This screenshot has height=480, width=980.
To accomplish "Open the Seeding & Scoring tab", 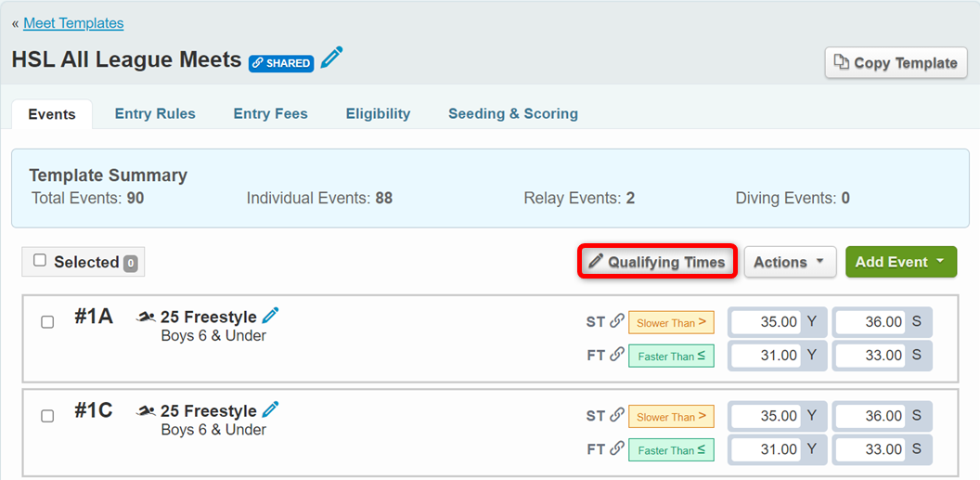I will pyautogui.click(x=512, y=114).
